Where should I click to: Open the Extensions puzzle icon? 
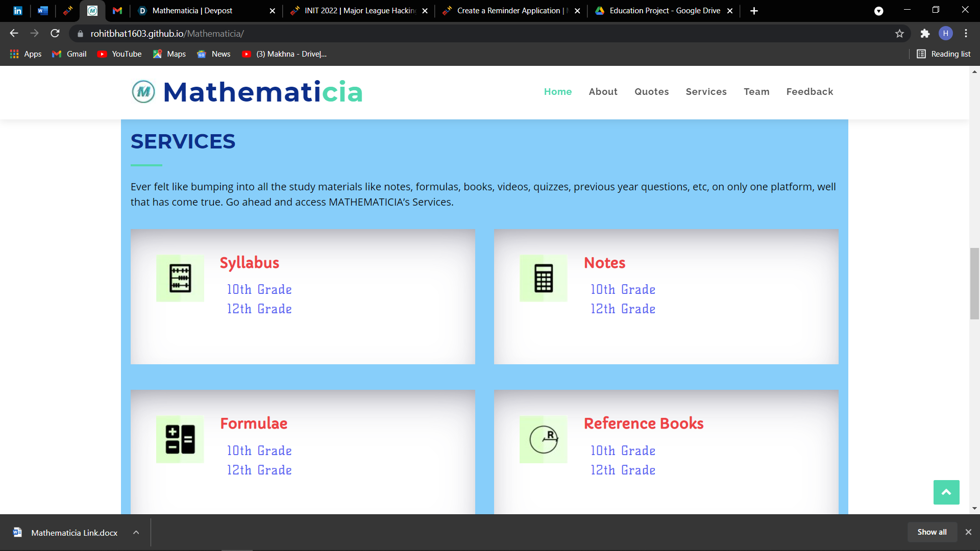pos(925,34)
